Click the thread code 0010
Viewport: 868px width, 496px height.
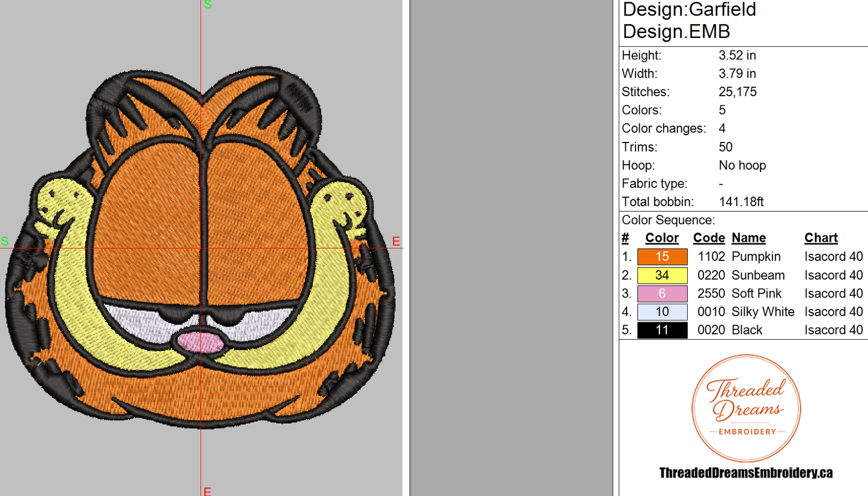coord(711,312)
